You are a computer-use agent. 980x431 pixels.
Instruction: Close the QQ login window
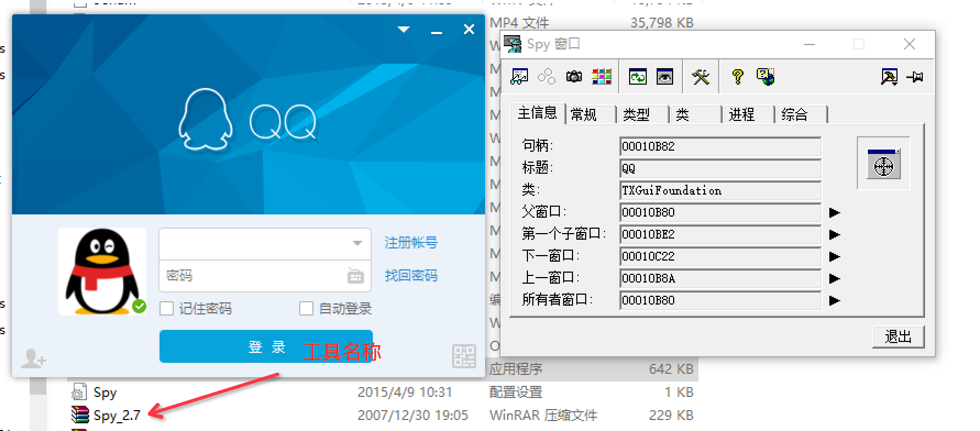pos(469,29)
